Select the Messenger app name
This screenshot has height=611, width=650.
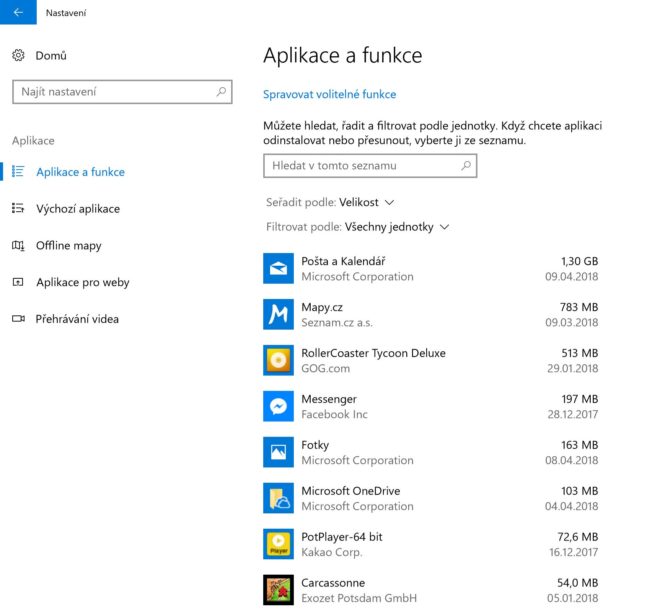(x=329, y=399)
